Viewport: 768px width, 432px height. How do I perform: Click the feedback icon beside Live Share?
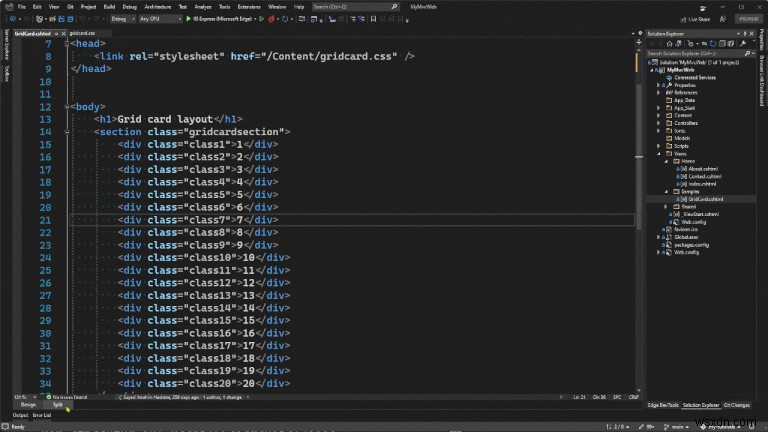pyautogui.click(x=723, y=19)
